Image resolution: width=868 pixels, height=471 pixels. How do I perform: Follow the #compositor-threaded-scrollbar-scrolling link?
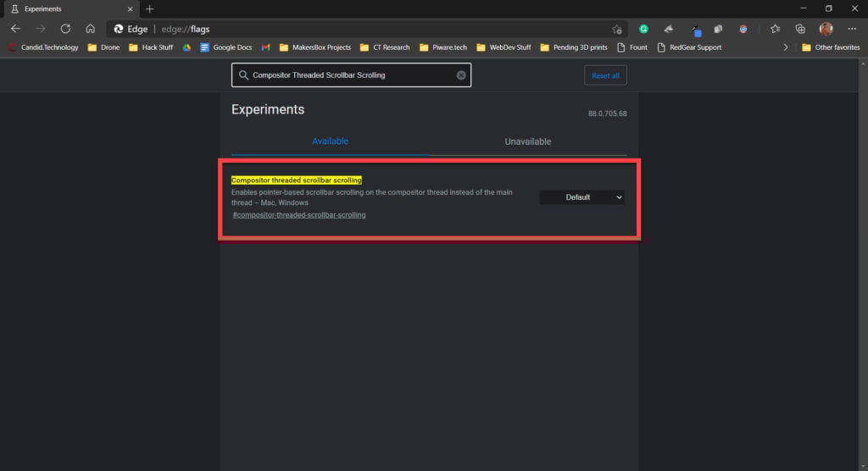299,214
